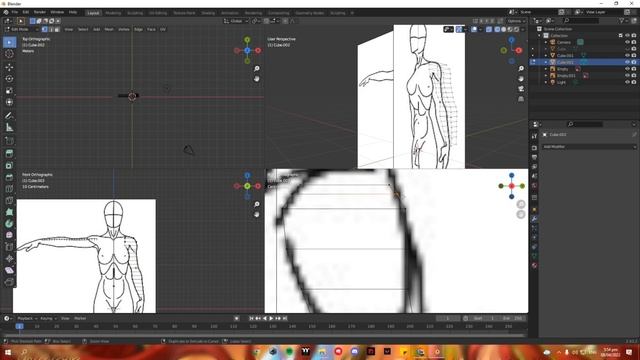Image resolution: width=640 pixels, height=360 pixels.
Task: Select the Inset Faces tool
Action: [x=9, y=165]
